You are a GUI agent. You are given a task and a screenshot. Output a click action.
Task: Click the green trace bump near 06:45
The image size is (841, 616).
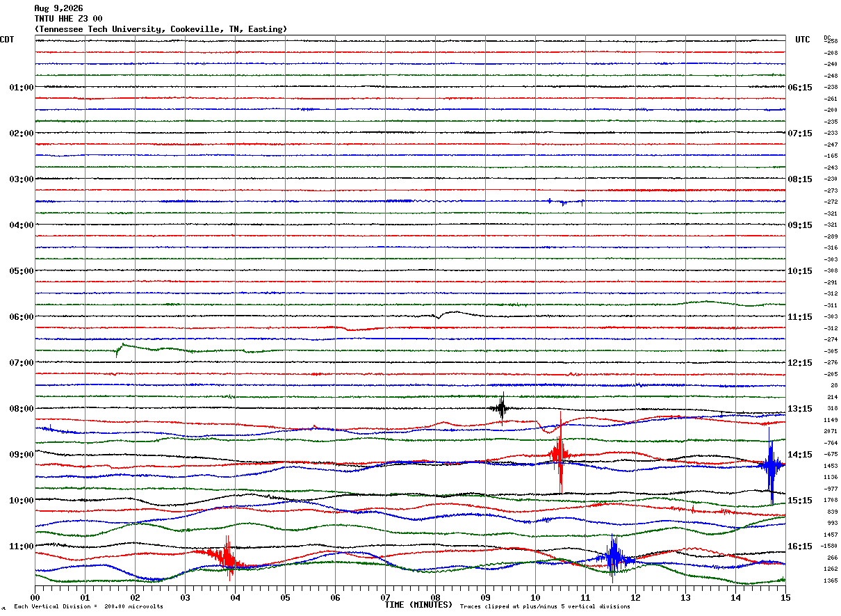pos(122,348)
